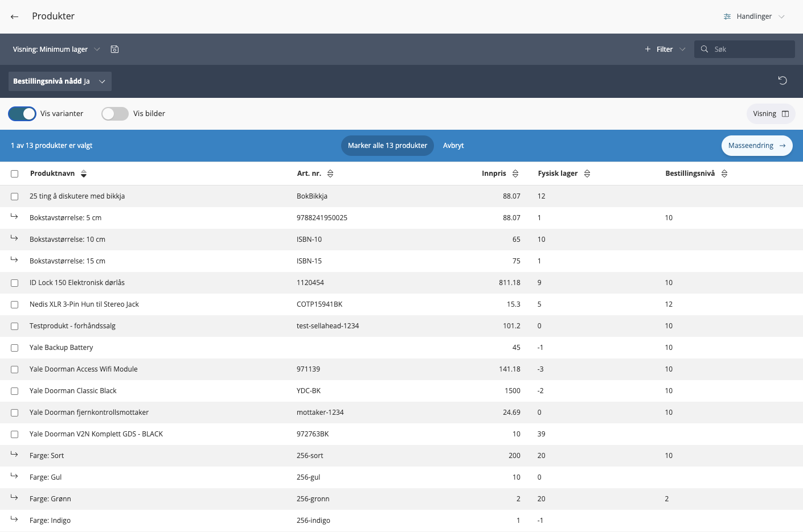Click the BokBikkja article number
The image size is (803, 532).
(x=312, y=196)
